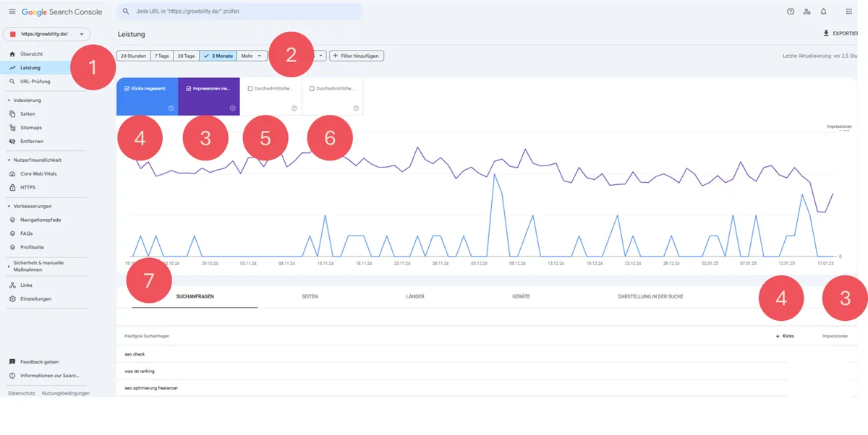Open the Help question mark icon
Image resolution: width=868 pixels, height=435 pixels.
pos(791,12)
